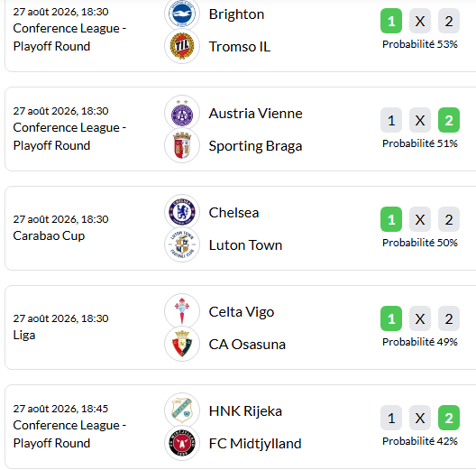Click the Tromso IL team logo
The image size is (476, 470).
click(182, 46)
